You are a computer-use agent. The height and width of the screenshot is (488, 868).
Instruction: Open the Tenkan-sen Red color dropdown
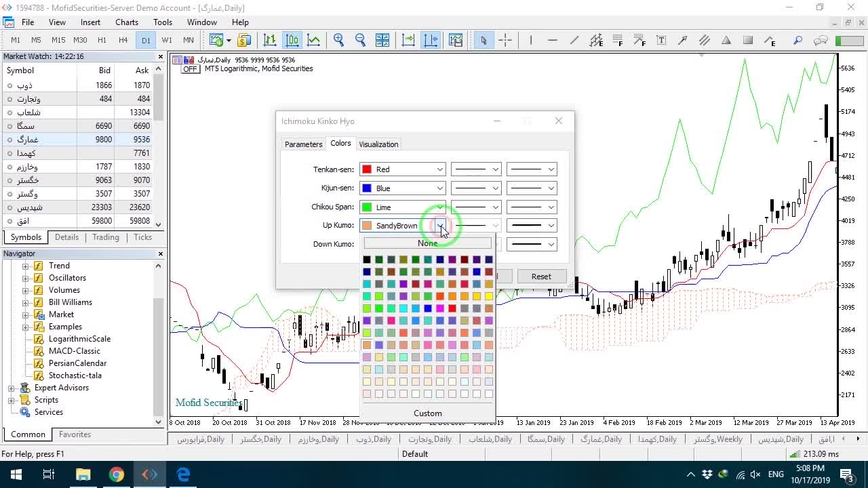(x=403, y=169)
